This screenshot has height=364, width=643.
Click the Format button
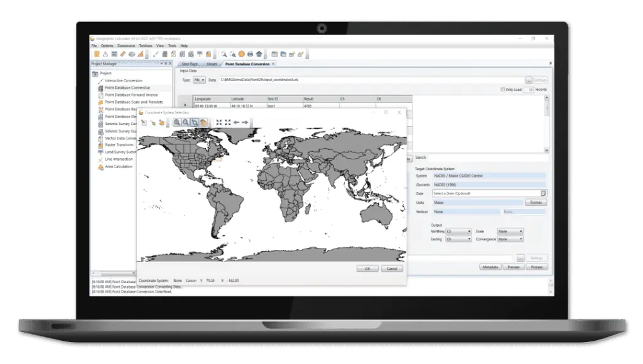[x=536, y=203]
